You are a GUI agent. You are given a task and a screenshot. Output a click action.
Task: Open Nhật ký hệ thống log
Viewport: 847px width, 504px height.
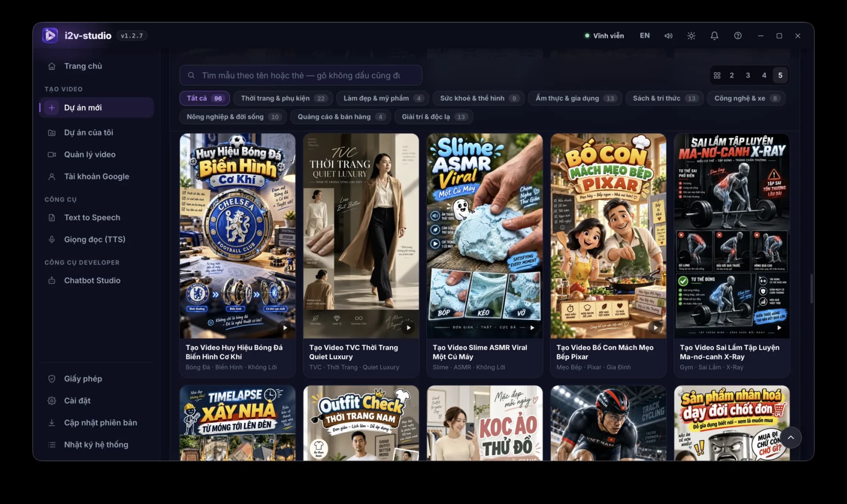tap(96, 445)
